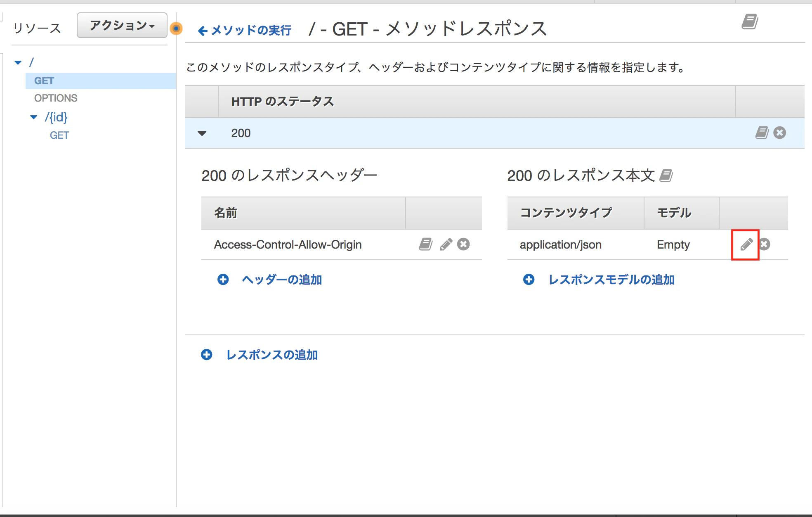This screenshot has width=812, height=517.
Task: Click plus icon to add response model
Action: pyautogui.click(x=529, y=280)
